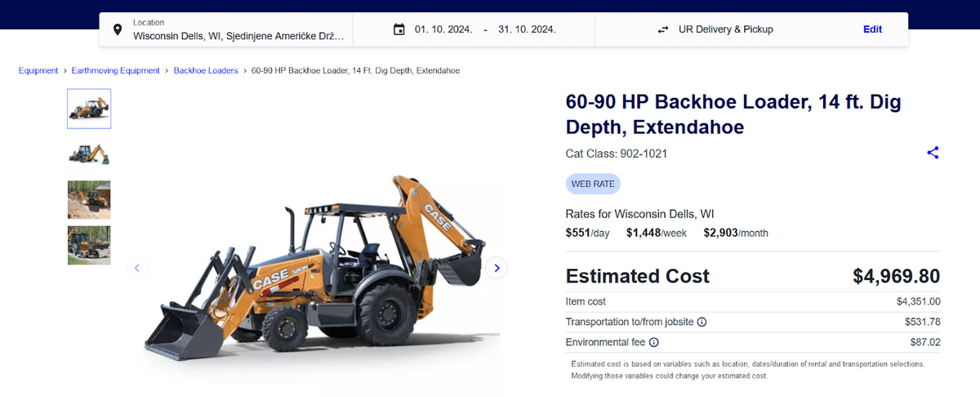
Task: Click the Wisconsin Dells location field
Action: pos(238,36)
